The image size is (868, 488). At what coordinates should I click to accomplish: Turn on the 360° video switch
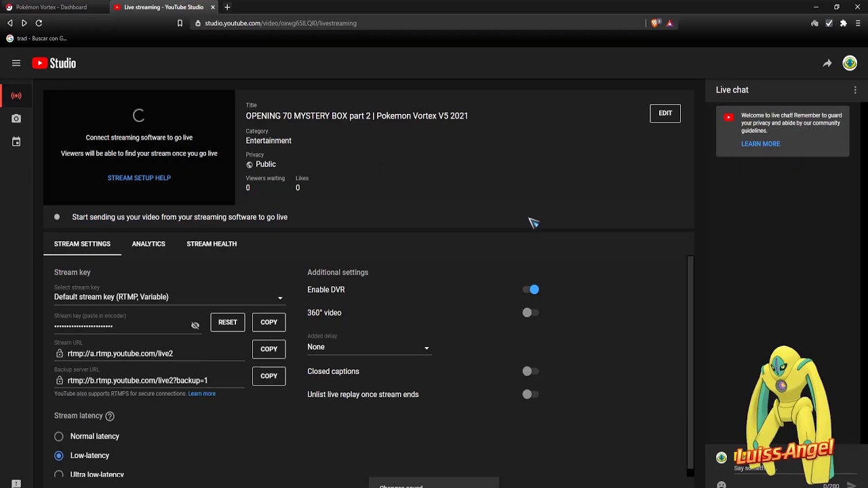point(531,312)
